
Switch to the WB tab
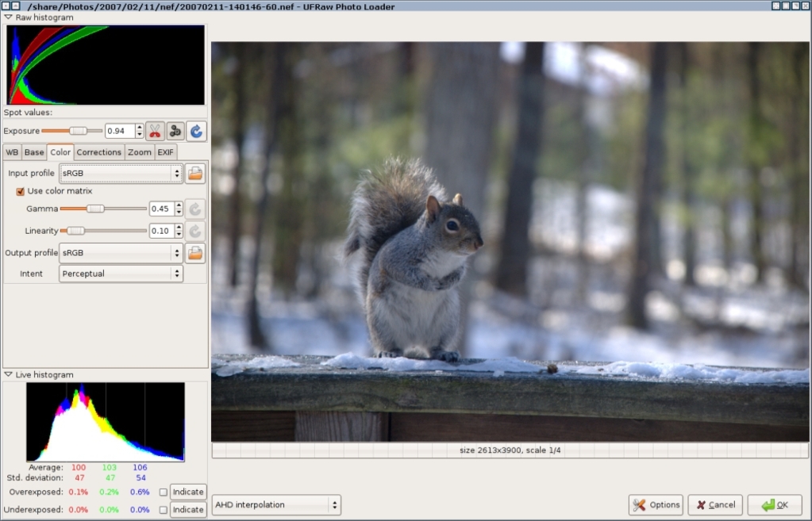click(x=12, y=152)
